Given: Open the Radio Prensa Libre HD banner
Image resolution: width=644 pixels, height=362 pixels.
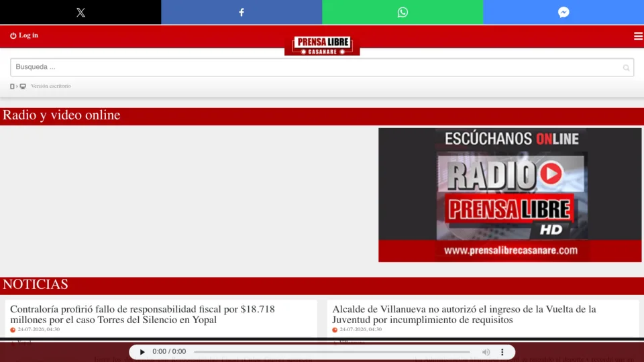Looking at the screenshot, I should pyautogui.click(x=510, y=195).
